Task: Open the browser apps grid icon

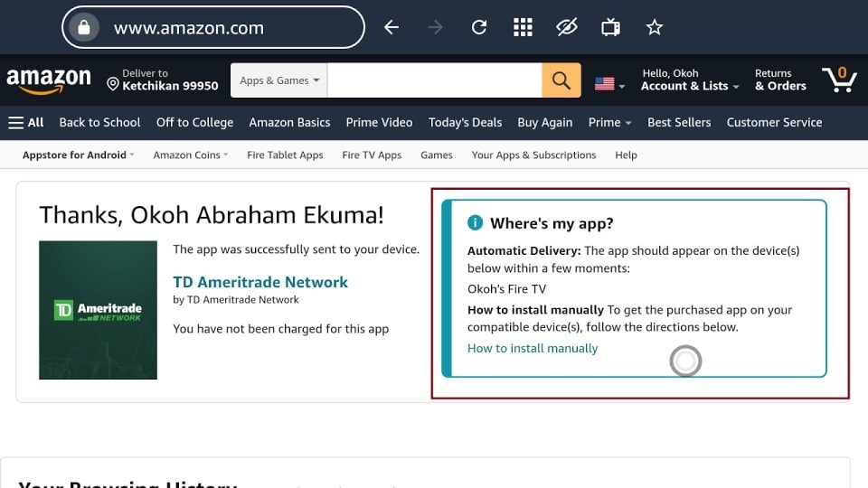Action: click(x=523, y=28)
